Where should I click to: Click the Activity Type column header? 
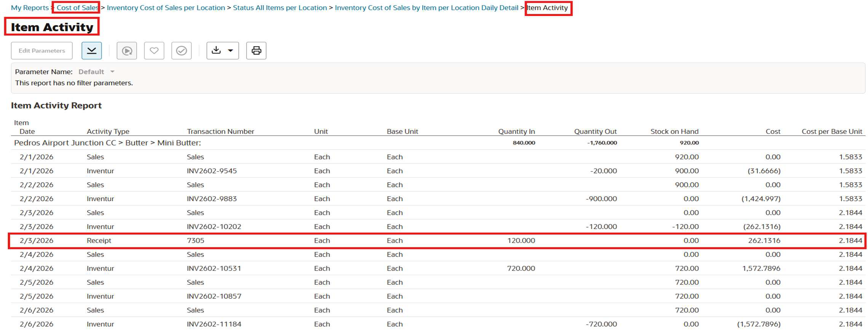108,132
